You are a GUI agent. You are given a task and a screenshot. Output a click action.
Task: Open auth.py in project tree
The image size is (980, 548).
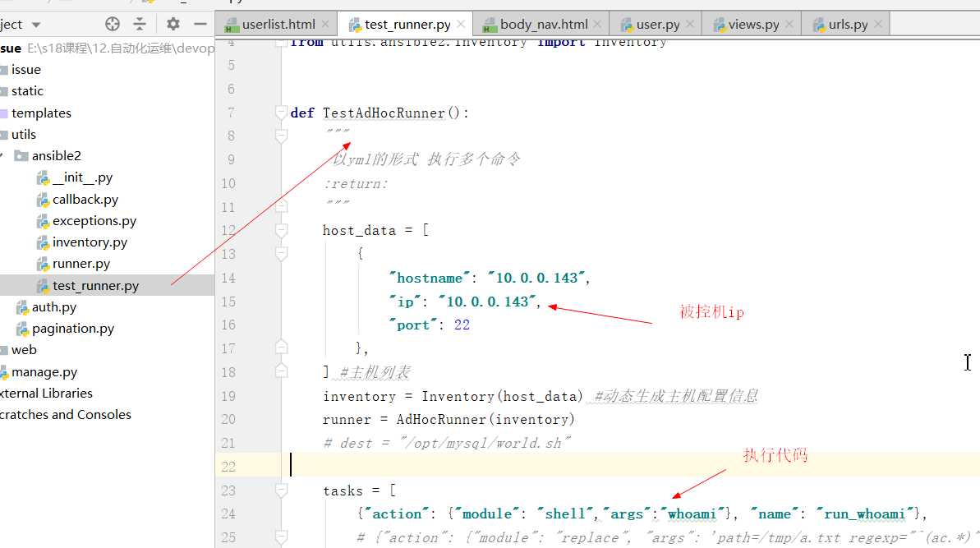54,306
